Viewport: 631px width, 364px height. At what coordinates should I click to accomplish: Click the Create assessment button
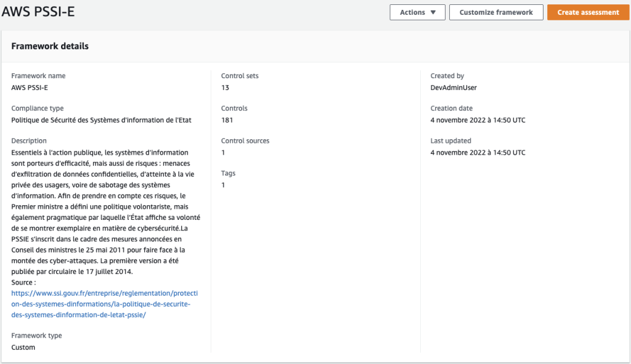(x=588, y=12)
